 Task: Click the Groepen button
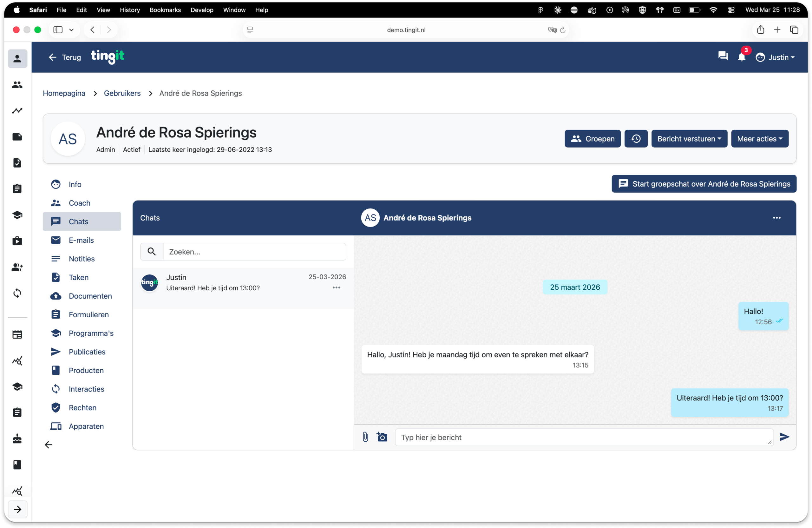593,139
